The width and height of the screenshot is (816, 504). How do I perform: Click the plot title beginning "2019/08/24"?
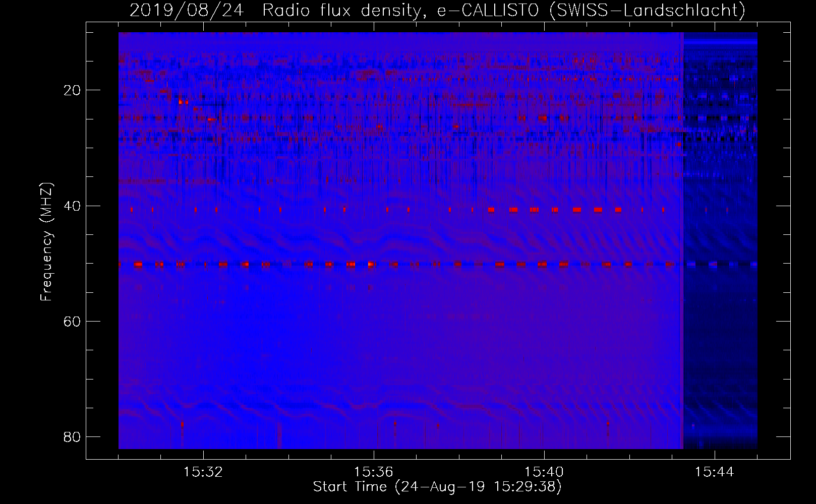pyautogui.click(x=437, y=10)
